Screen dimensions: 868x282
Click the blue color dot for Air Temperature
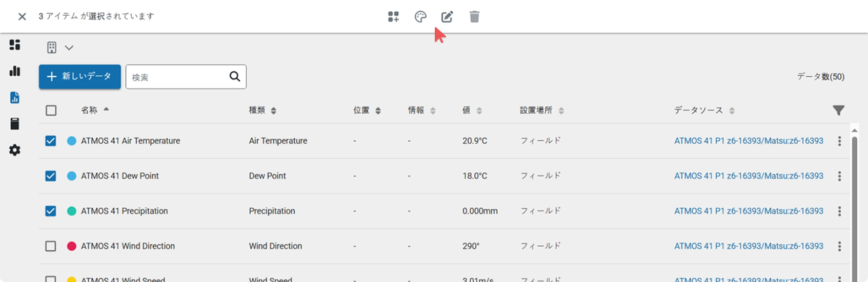[x=72, y=141]
